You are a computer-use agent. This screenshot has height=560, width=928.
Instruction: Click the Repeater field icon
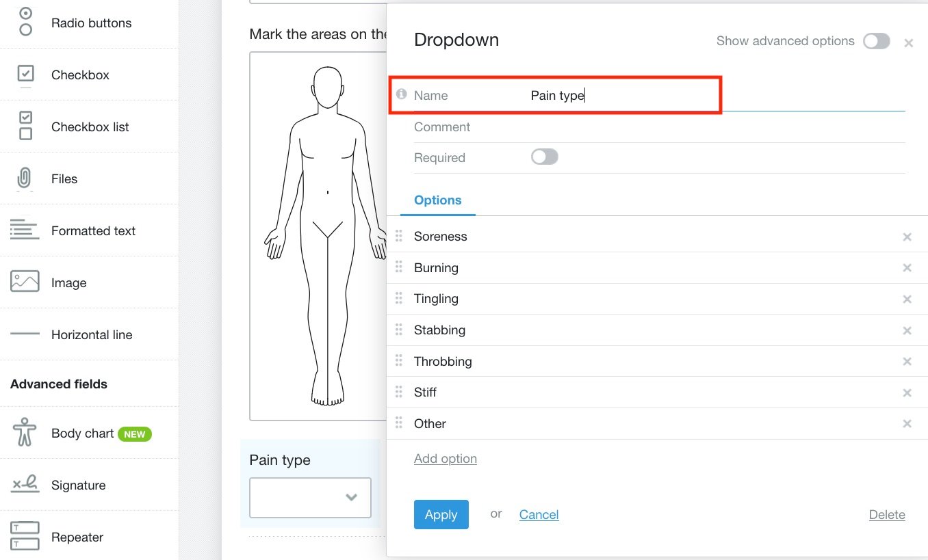pos(25,536)
